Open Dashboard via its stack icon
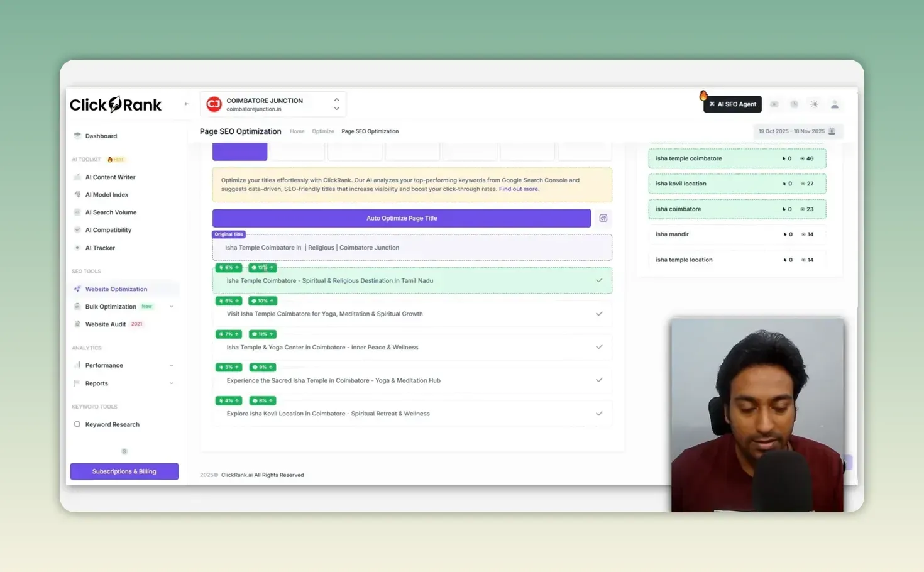The height and width of the screenshot is (572, 924). [x=77, y=136]
